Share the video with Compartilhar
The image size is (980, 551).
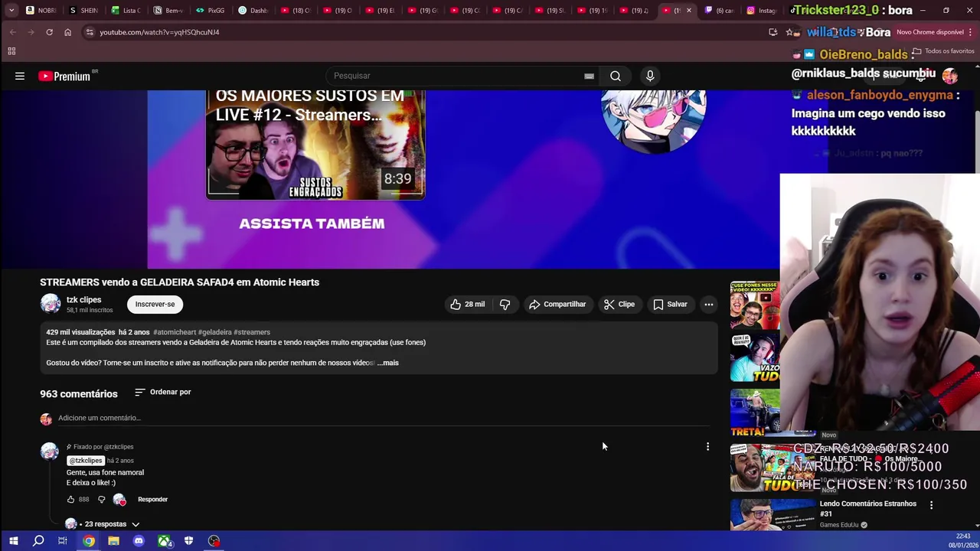coord(557,305)
